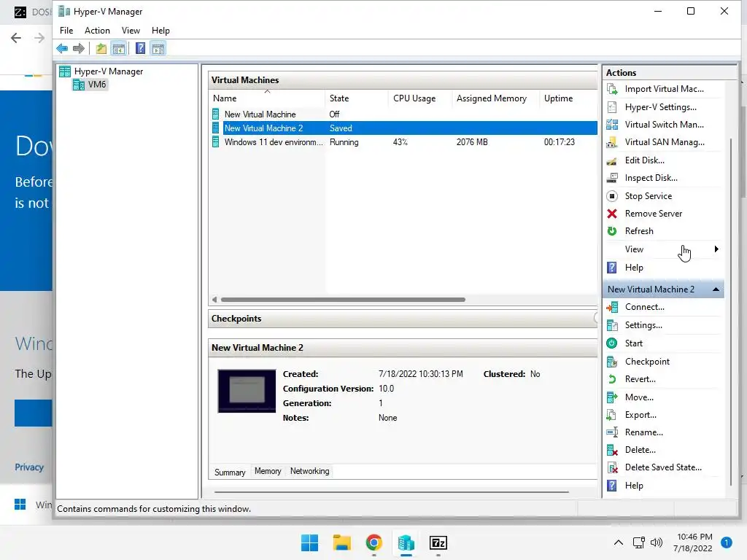
Task: Click the Inspect Disk icon
Action: coord(612,178)
